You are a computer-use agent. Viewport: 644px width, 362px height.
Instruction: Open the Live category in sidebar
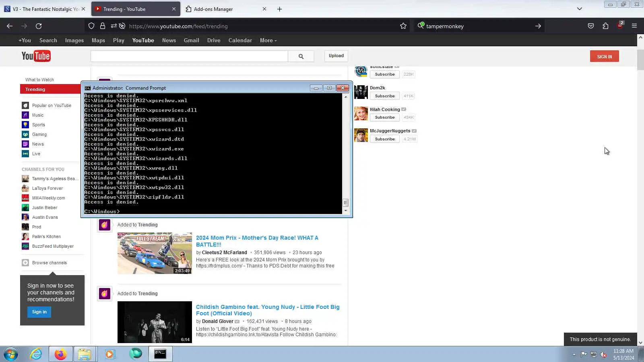click(36, 154)
